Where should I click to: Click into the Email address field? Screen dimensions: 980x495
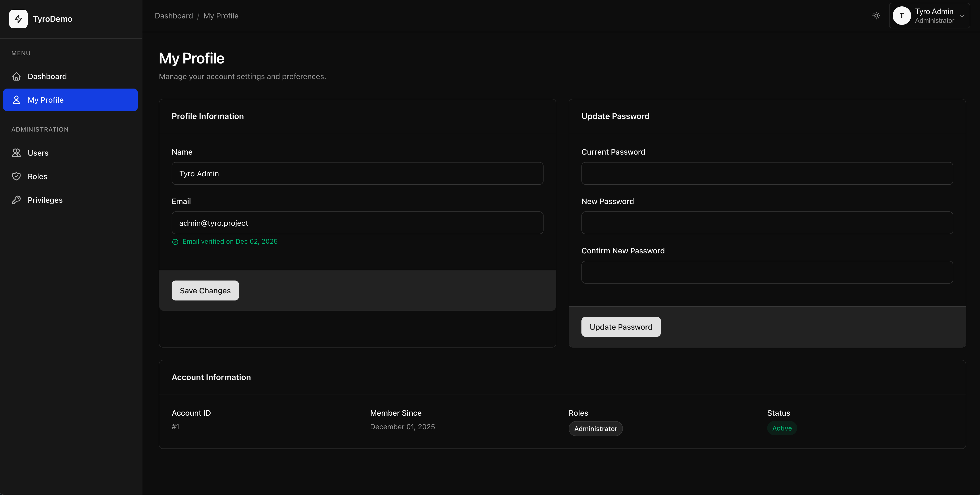pyautogui.click(x=357, y=223)
